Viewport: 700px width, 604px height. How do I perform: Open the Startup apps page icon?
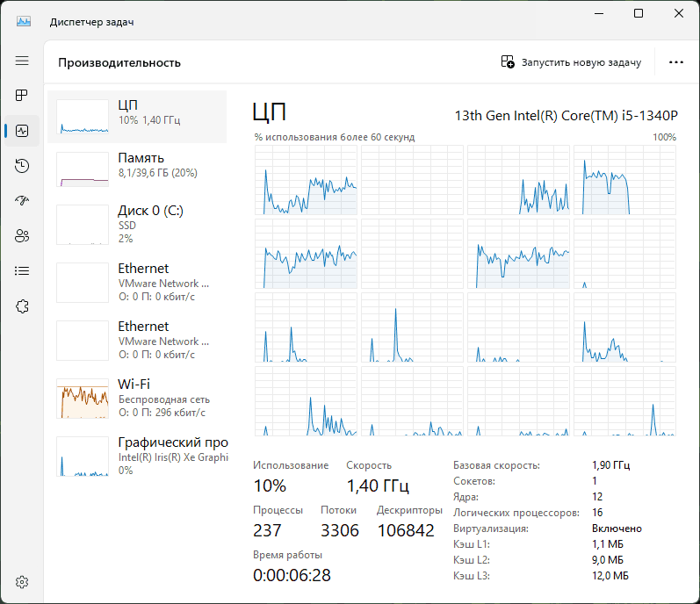pos(22,200)
